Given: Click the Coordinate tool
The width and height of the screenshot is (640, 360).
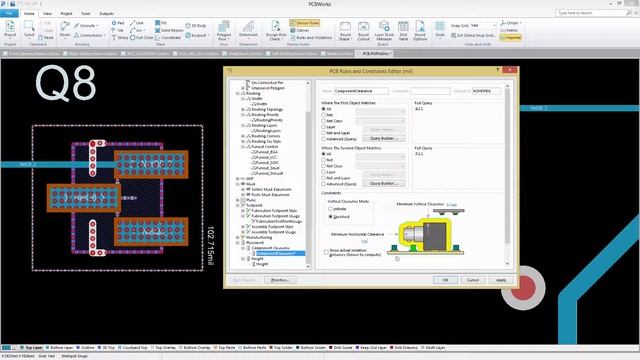Looking at the screenshot, I should click(168, 37).
